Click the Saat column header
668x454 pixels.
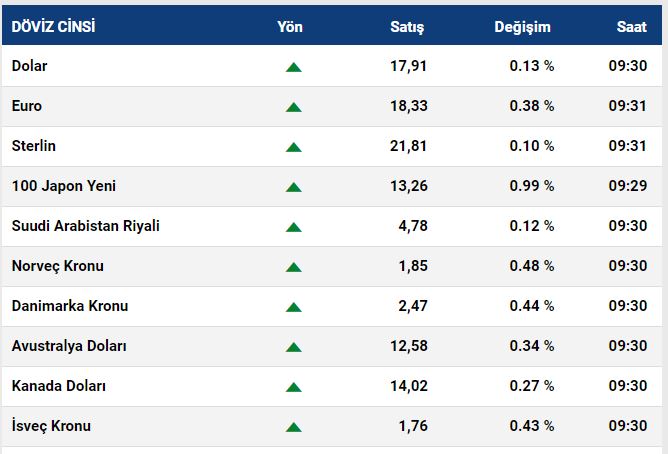click(x=631, y=27)
